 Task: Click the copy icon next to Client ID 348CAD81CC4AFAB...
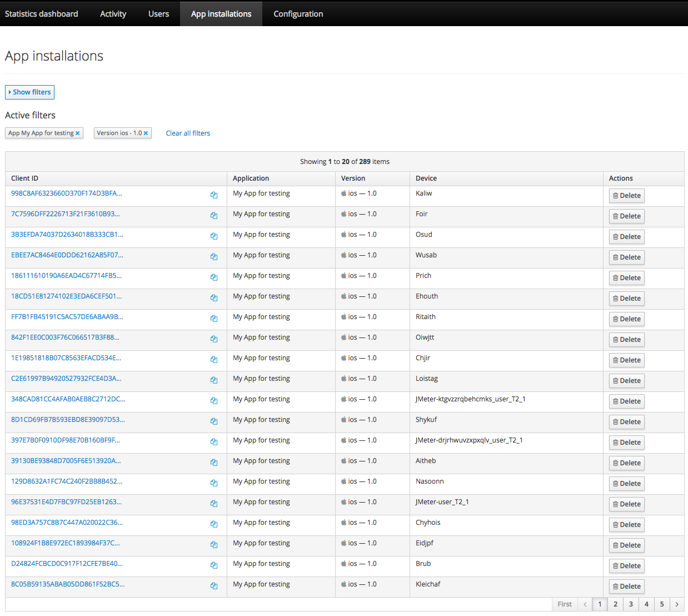pyautogui.click(x=214, y=400)
